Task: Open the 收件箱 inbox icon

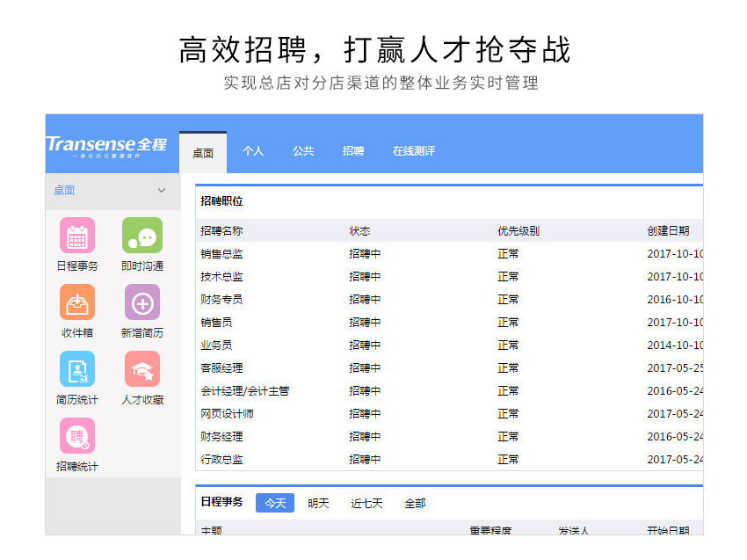Action: (77, 302)
